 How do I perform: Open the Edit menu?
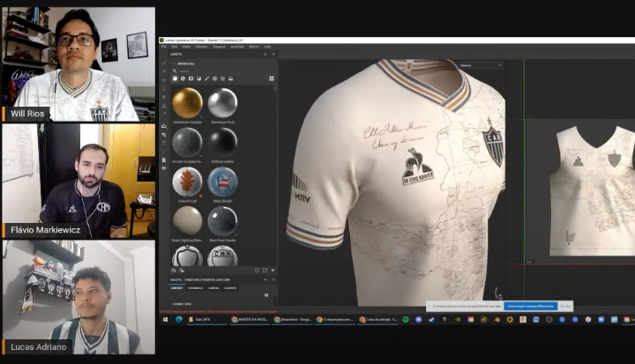coord(174,47)
